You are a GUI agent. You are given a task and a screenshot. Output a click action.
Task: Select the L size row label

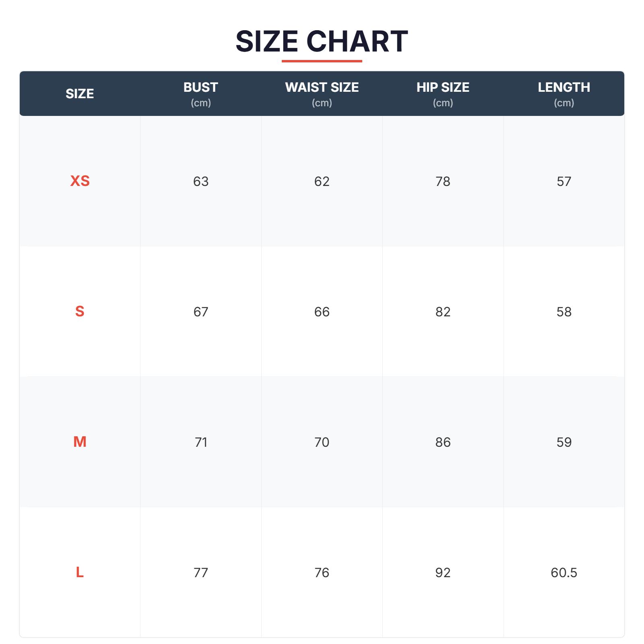pos(80,572)
